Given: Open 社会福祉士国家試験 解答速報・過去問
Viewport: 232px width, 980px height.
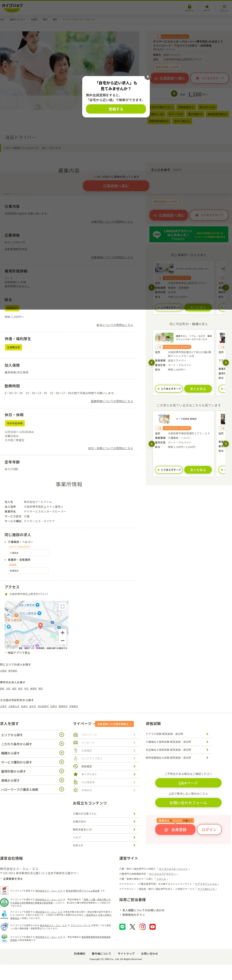Looking at the screenshot, I should pos(179,750).
